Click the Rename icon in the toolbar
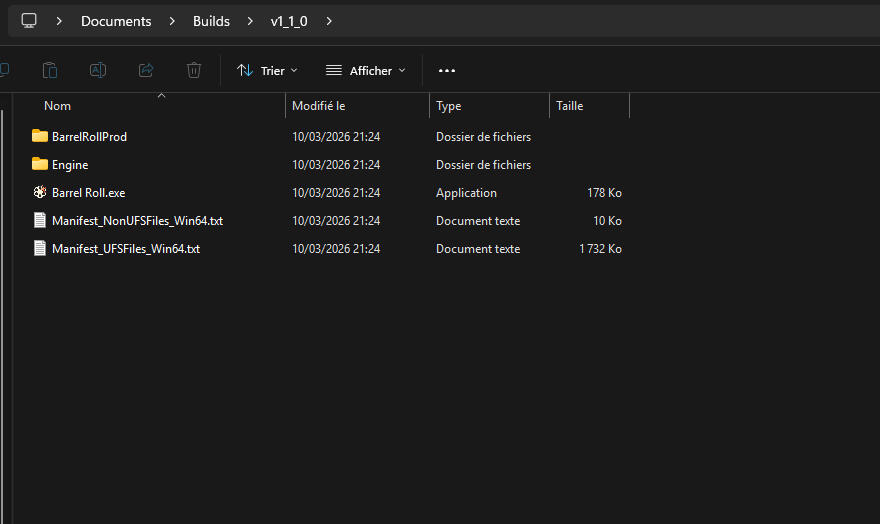Screen dimensions: 880x524 point(98,70)
